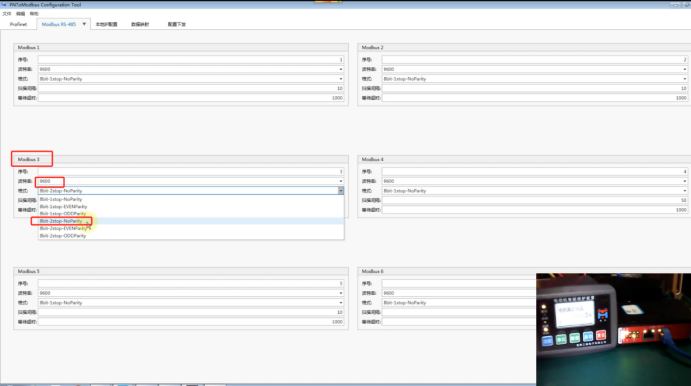Click Modbus 2 timeout field showing 1000
The image size is (691, 386).
tap(535, 98)
